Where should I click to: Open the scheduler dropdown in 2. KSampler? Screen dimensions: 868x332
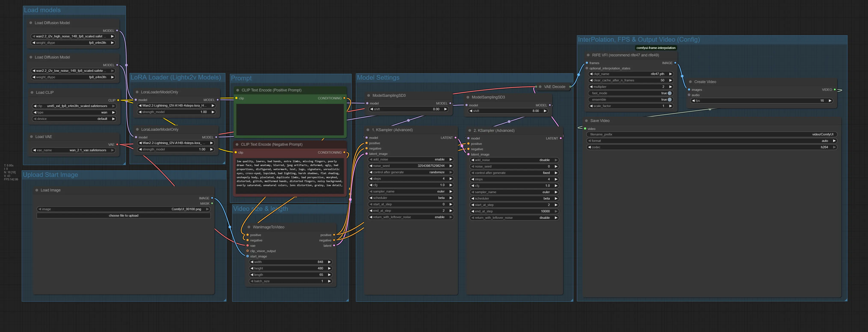[x=514, y=199]
